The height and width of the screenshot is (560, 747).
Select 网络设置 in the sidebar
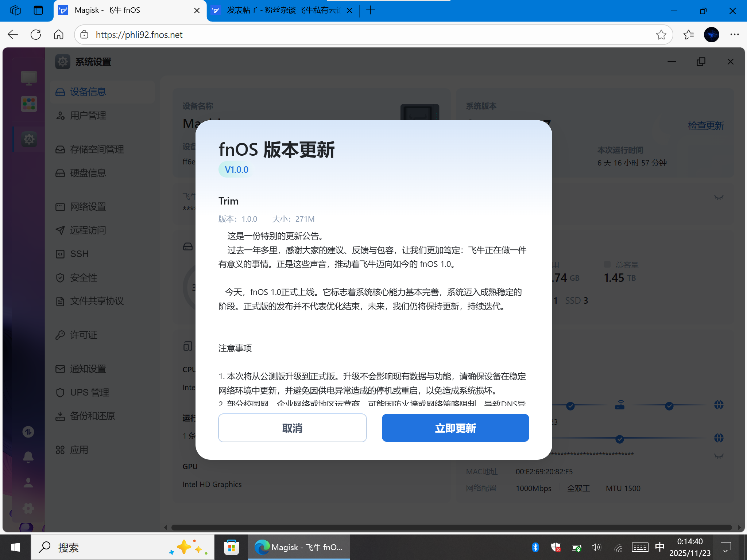coord(88,206)
